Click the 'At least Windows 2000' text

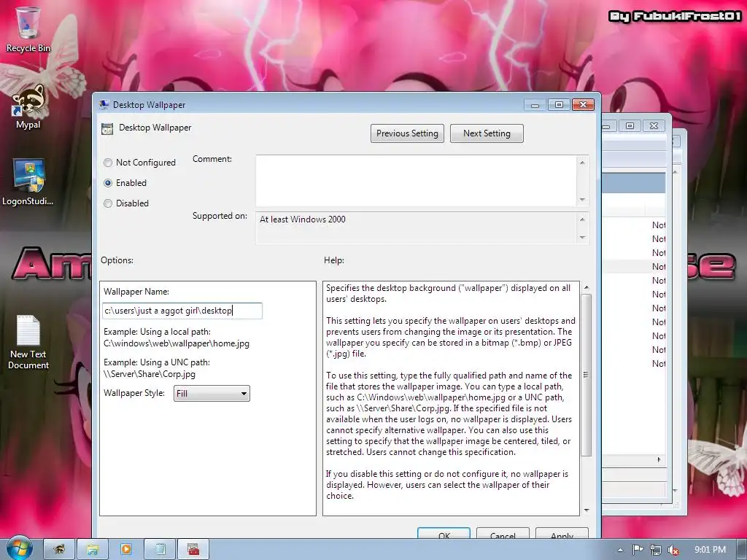click(303, 219)
